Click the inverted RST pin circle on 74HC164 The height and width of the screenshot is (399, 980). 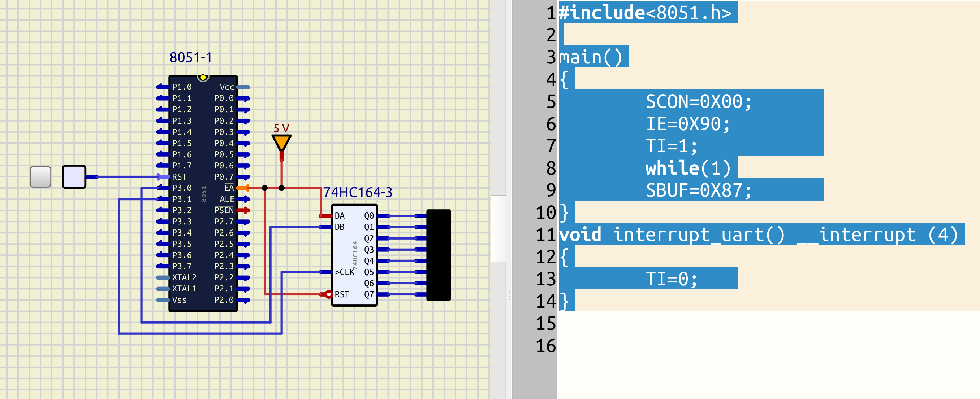pyautogui.click(x=329, y=294)
